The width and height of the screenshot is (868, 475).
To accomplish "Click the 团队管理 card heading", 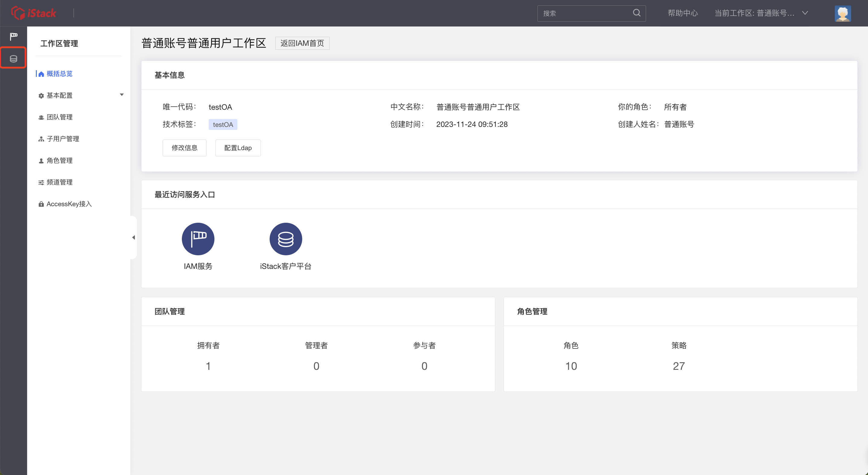I will [169, 311].
